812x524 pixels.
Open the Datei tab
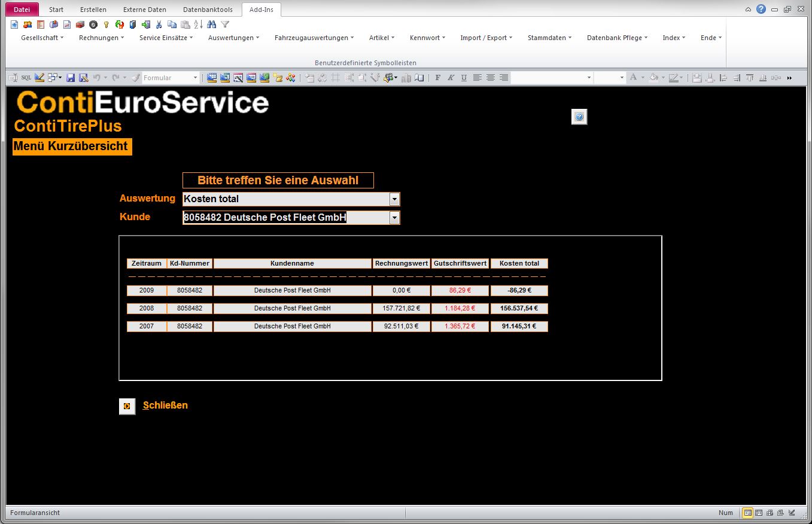click(x=22, y=10)
